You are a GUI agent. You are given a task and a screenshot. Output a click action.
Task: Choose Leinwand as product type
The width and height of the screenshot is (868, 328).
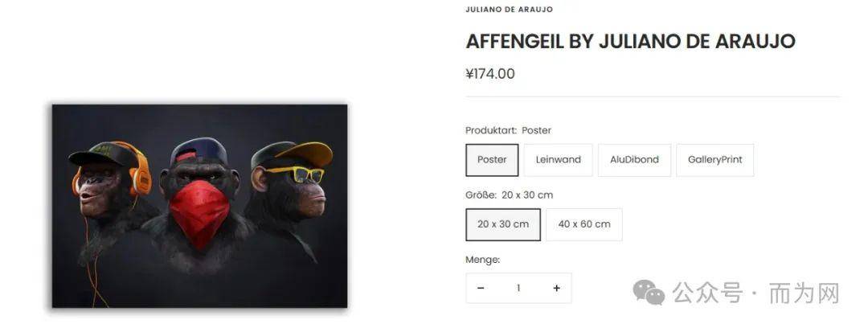[x=558, y=160]
